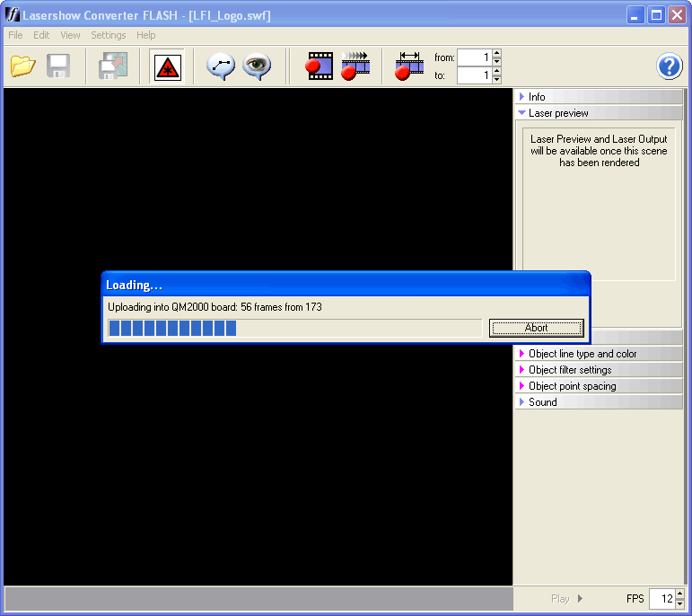This screenshot has height=616, width=692.
Task: Toggle the laser warning output button
Action: click(167, 67)
